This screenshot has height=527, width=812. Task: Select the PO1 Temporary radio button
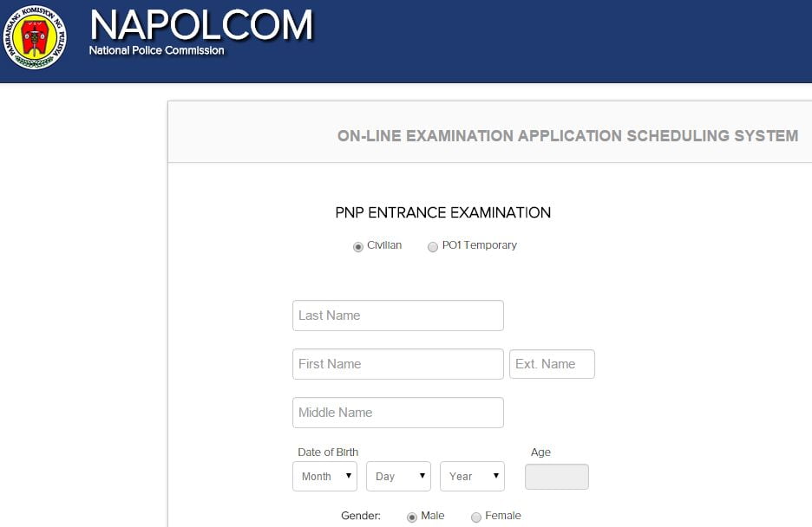tap(433, 246)
